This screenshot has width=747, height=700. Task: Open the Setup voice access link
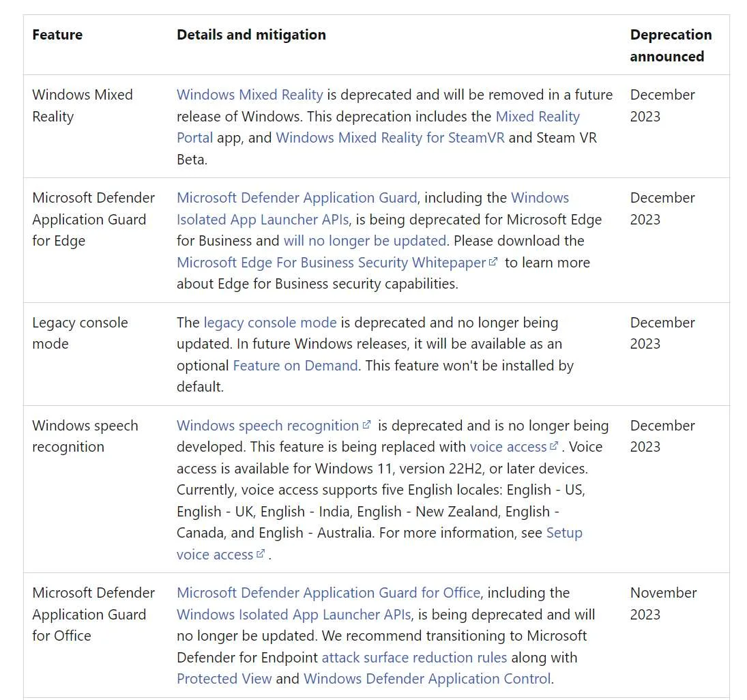click(x=564, y=534)
